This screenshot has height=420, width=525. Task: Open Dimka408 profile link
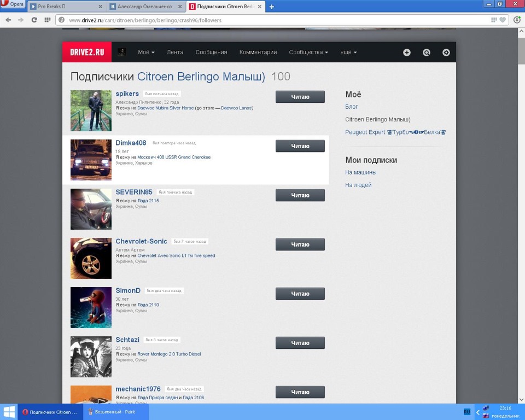131,143
